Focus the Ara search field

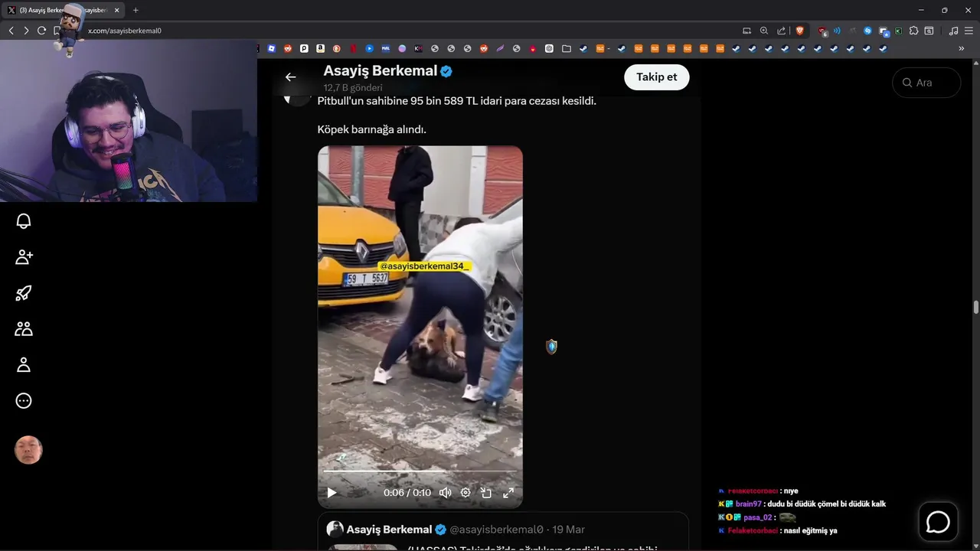point(926,83)
